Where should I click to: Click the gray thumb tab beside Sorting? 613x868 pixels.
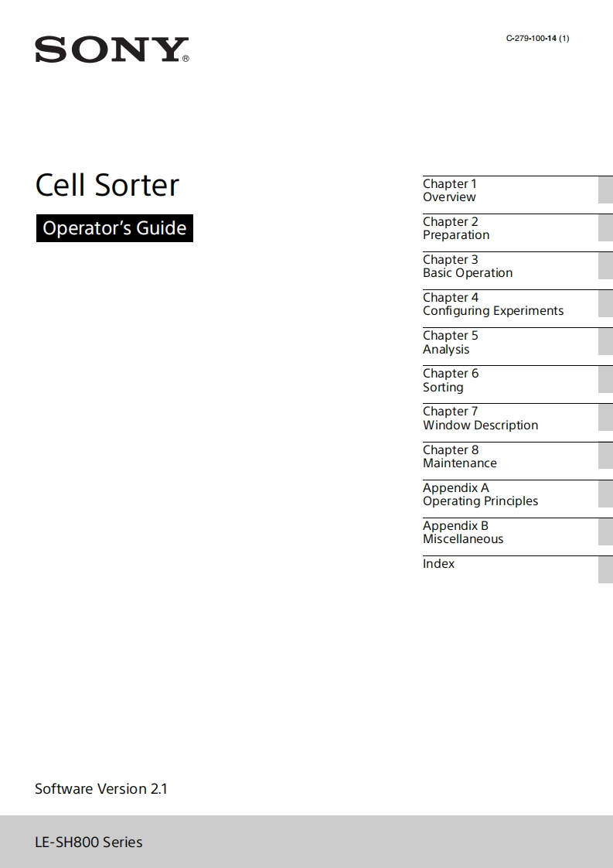click(605, 380)
